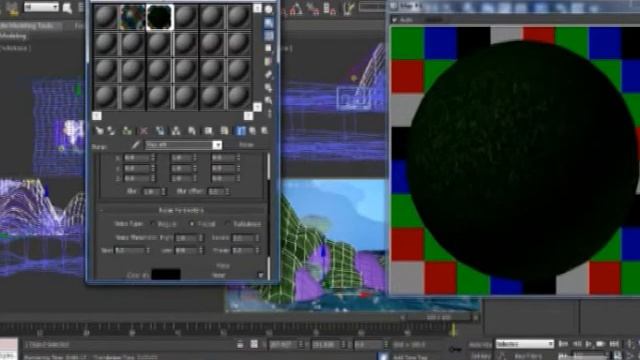Screen dimensions: 640x360
Task: Select first gray sample slot
Action: tap(106, 17)
